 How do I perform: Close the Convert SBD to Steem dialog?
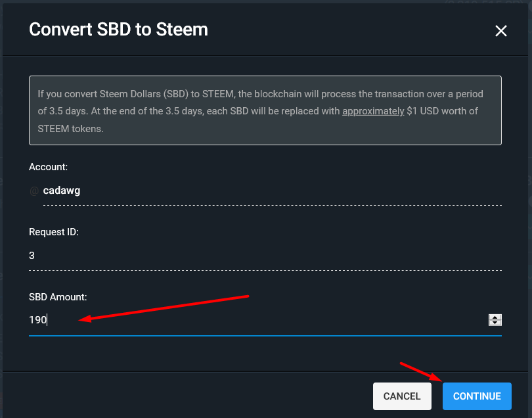click(x=500, y=31)
